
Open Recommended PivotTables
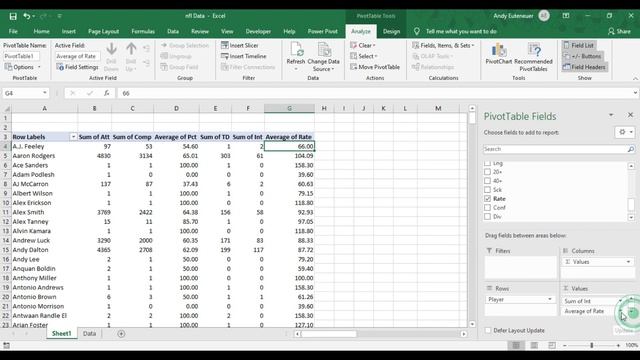pyautogui.click(x=533, y=57)
